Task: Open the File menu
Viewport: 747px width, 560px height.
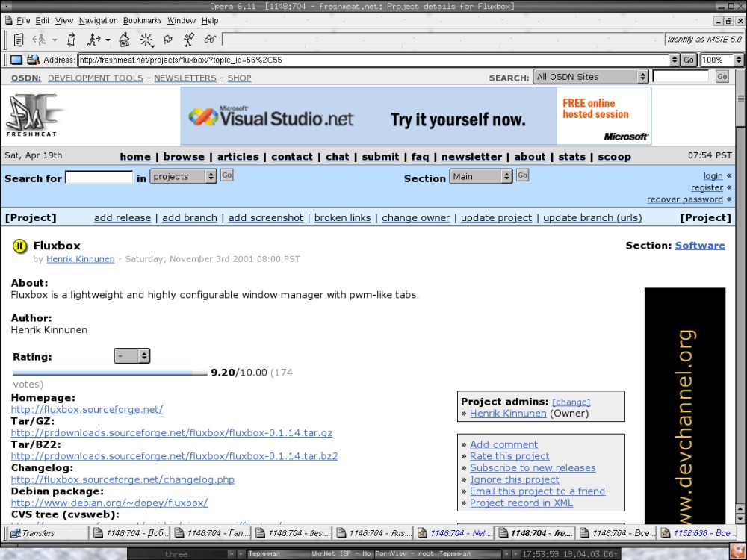Action: pyautogui.click(x=23, y=20)
